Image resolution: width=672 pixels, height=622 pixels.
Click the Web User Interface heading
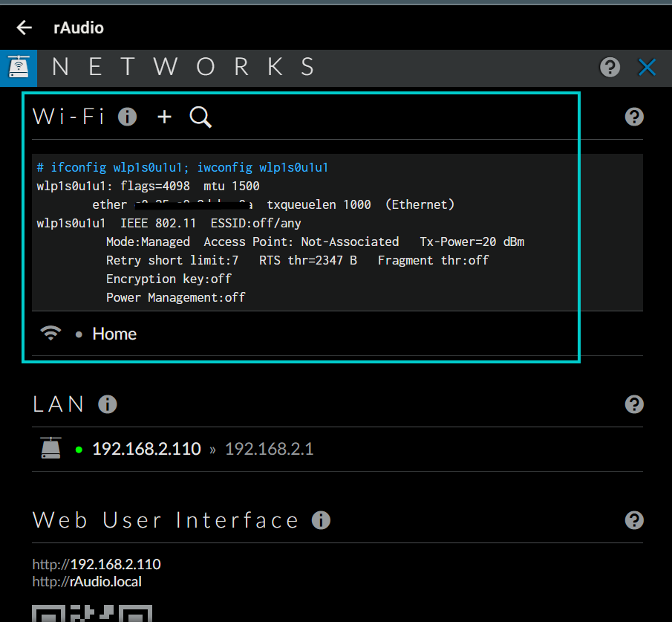pyautogui.click(x=166, y=520)
